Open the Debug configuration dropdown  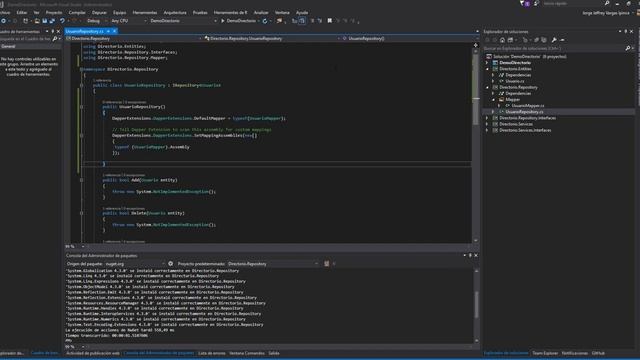97,21
